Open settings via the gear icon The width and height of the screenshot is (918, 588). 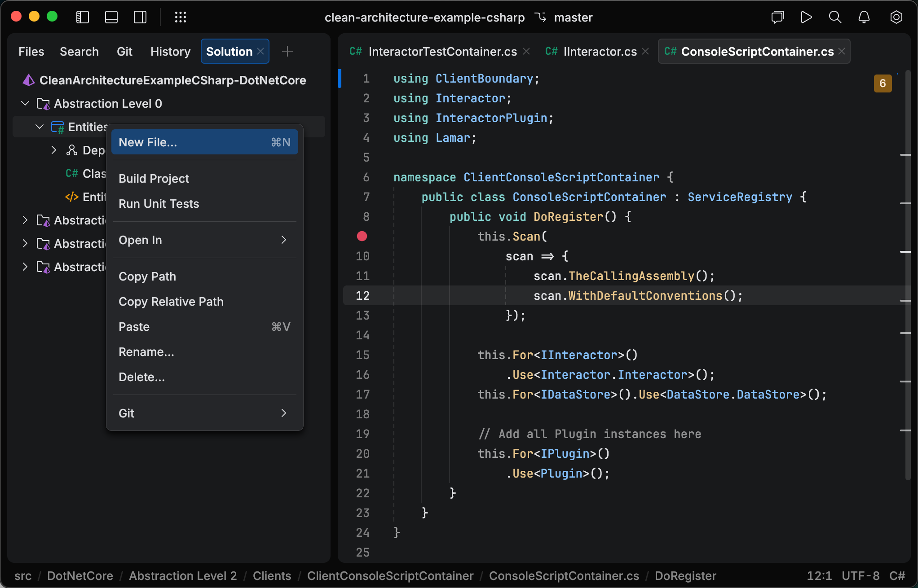pos(896,17)
